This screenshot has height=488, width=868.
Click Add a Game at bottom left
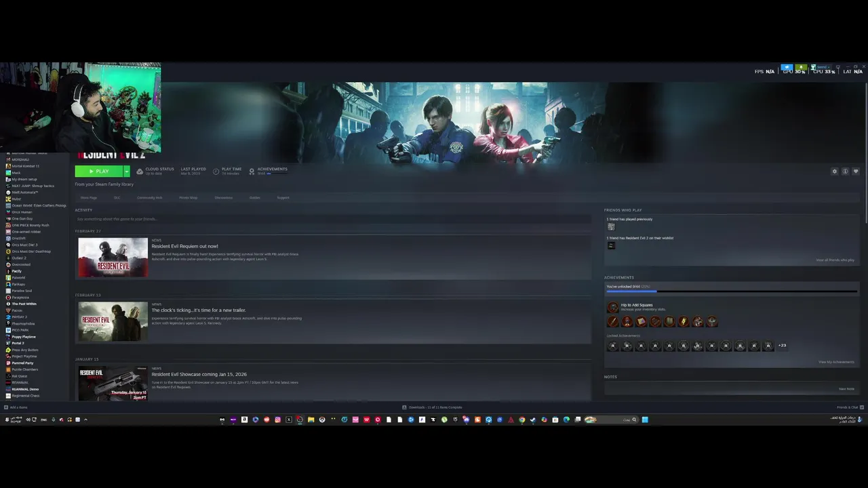coord(16,407)
